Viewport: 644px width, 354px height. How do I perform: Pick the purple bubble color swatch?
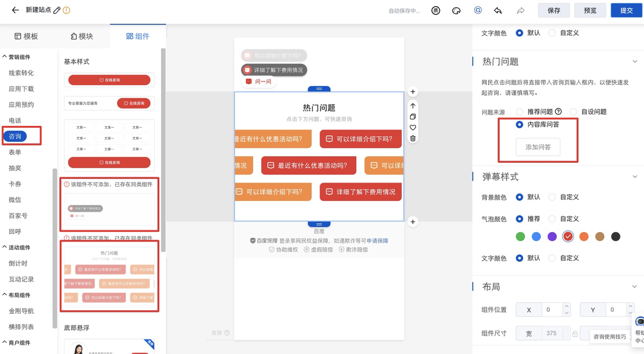[552, 237]
